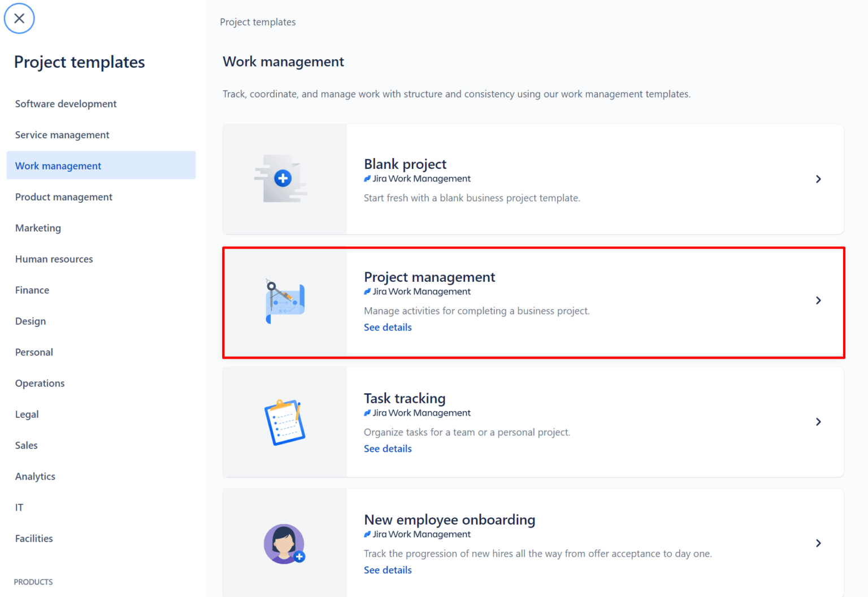This screenshot has width=868, height=597.
Task: Open See details for Task tracking
Action: click(388, 448)
